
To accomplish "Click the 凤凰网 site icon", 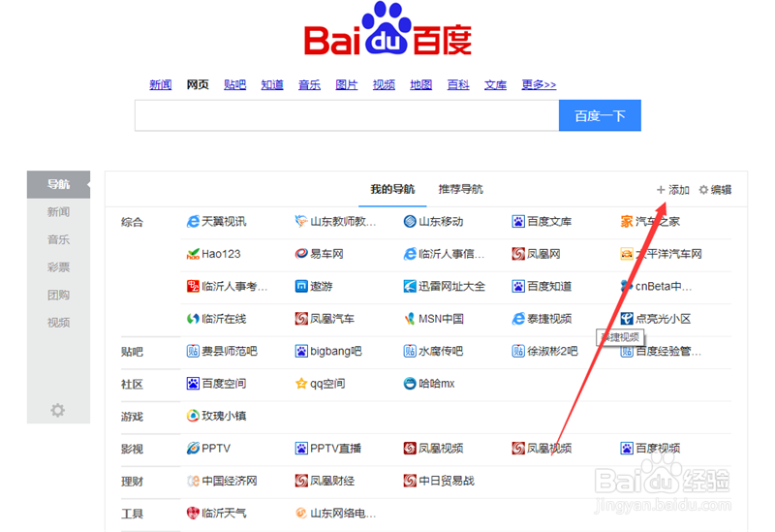I will coord(518,254).
